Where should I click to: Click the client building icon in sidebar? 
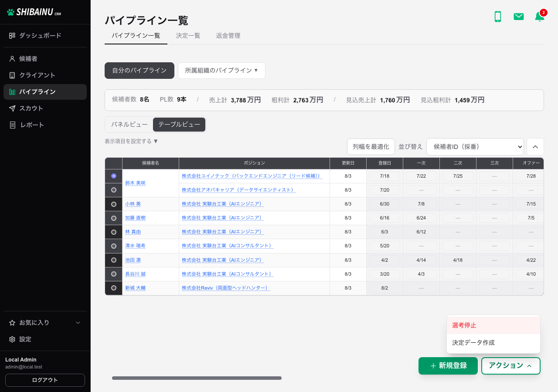pyautogui.click(x=12, y=75)
